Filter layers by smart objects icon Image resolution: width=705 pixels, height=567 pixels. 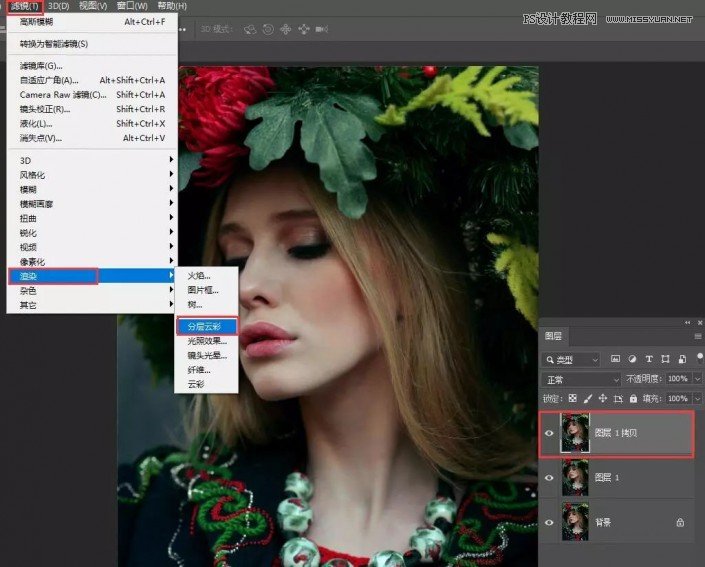click(682, 359)
